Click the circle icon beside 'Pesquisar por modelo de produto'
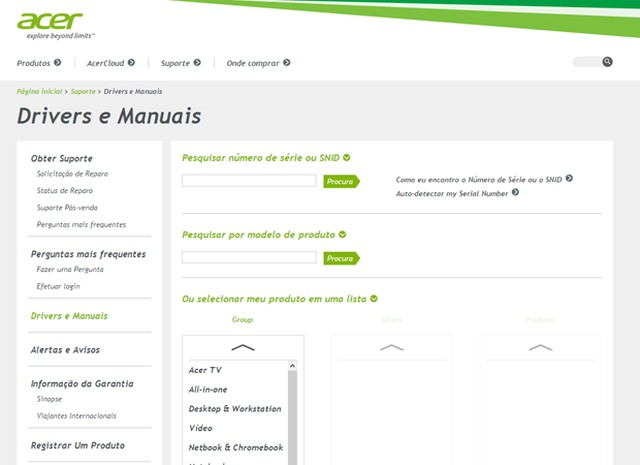Viewport: 640px width, 465px height. click(x=342, y=234)
